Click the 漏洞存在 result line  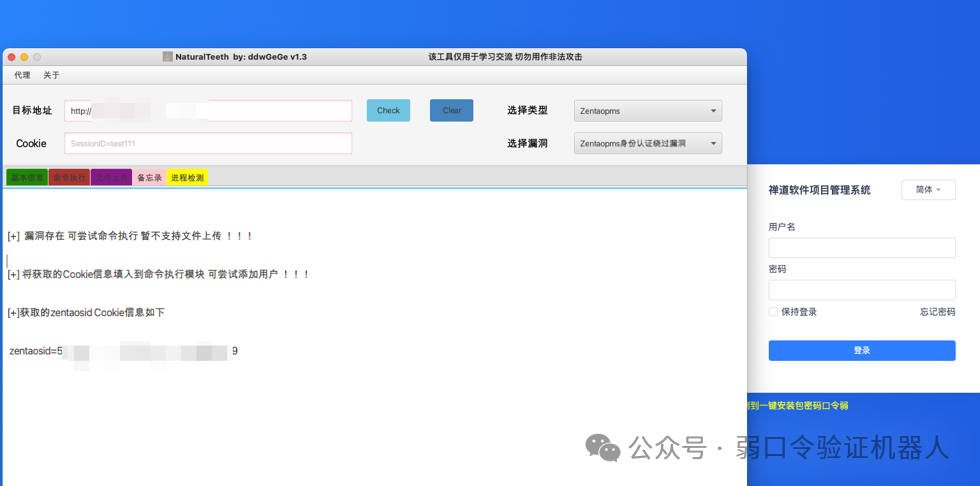coord(130,236)
